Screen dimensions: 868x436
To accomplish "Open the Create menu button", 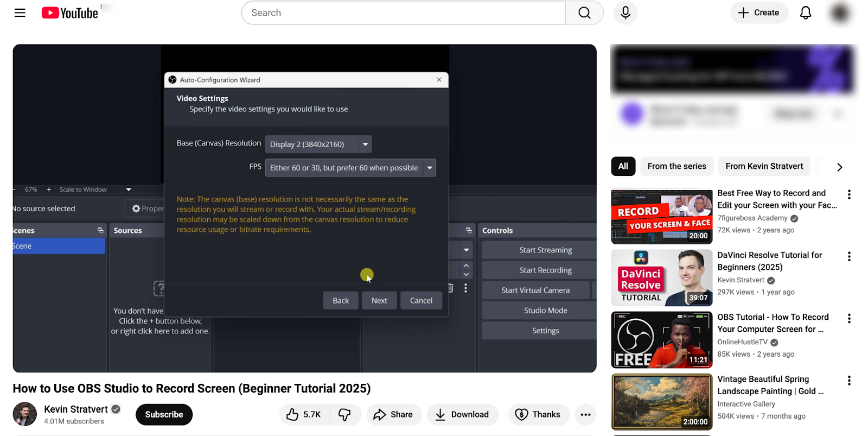I will (x=759, y=12).
